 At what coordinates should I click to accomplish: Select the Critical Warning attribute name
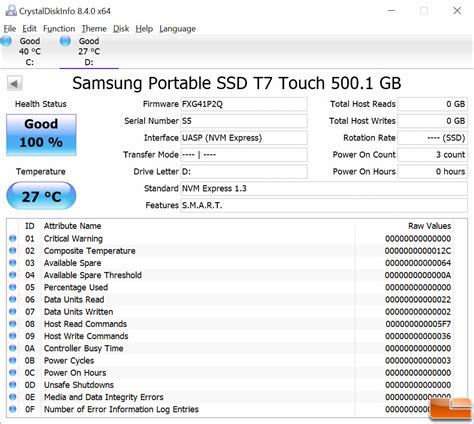pyautogui.click(x=73, y=239)
